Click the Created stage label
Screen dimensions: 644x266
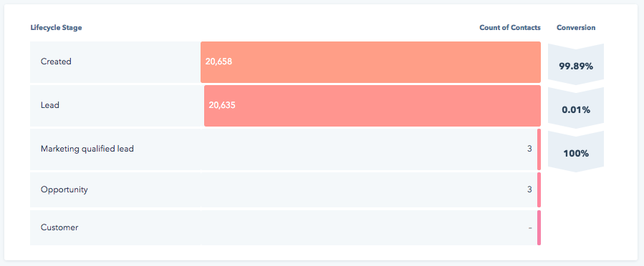coord(56,61)
